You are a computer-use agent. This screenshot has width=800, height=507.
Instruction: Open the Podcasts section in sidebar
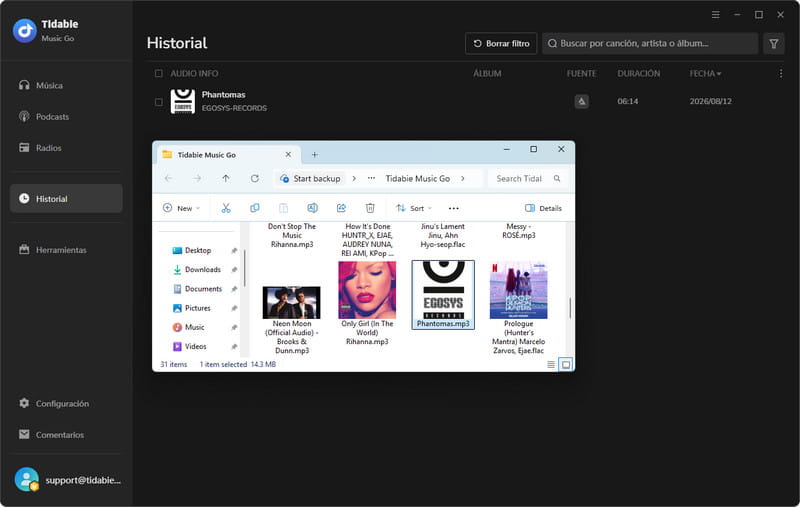pos(66,116)
